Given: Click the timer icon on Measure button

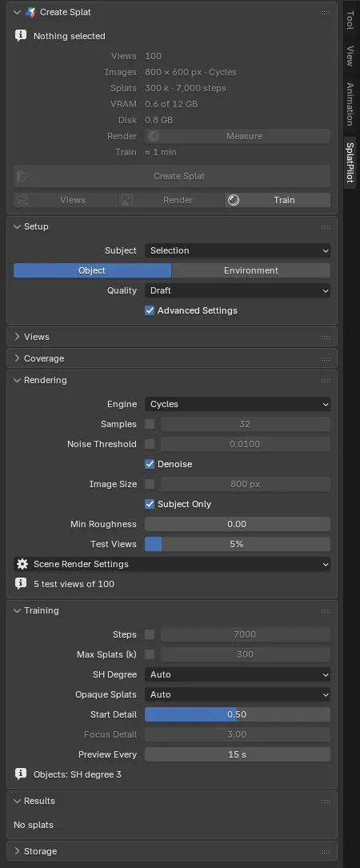Looking at the screenshot, I should (x=154, y=136).
